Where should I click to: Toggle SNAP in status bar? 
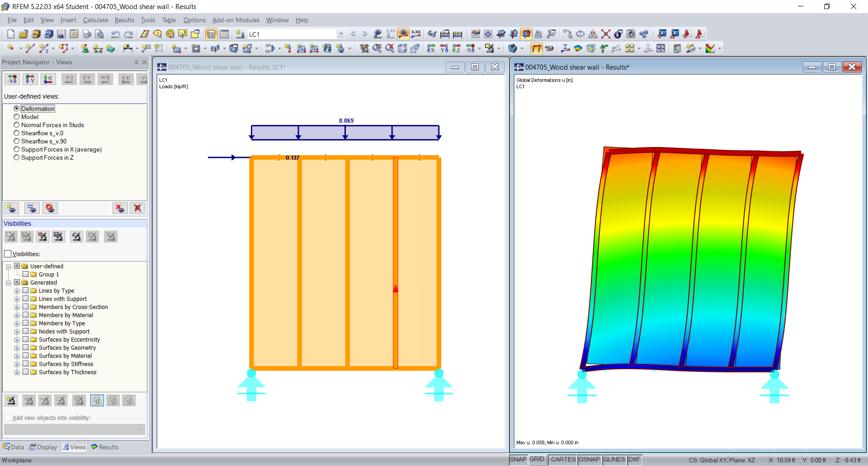point(518,460)
